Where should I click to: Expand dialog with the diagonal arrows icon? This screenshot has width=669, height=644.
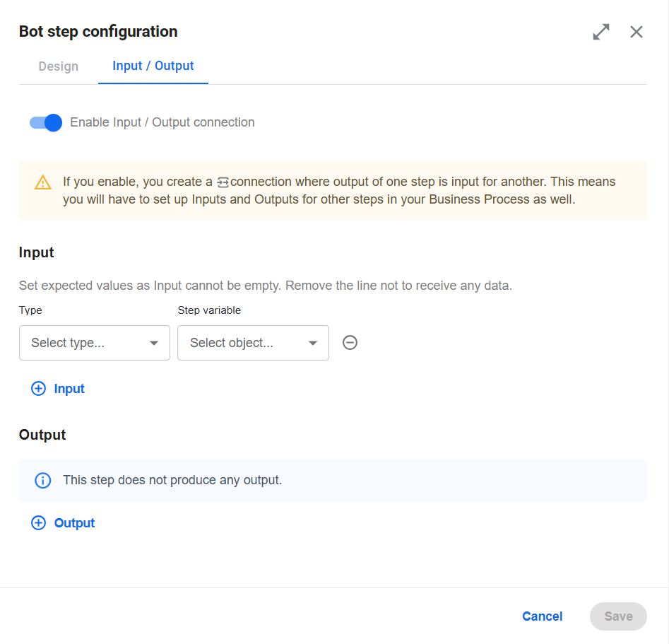pos(601,32)
